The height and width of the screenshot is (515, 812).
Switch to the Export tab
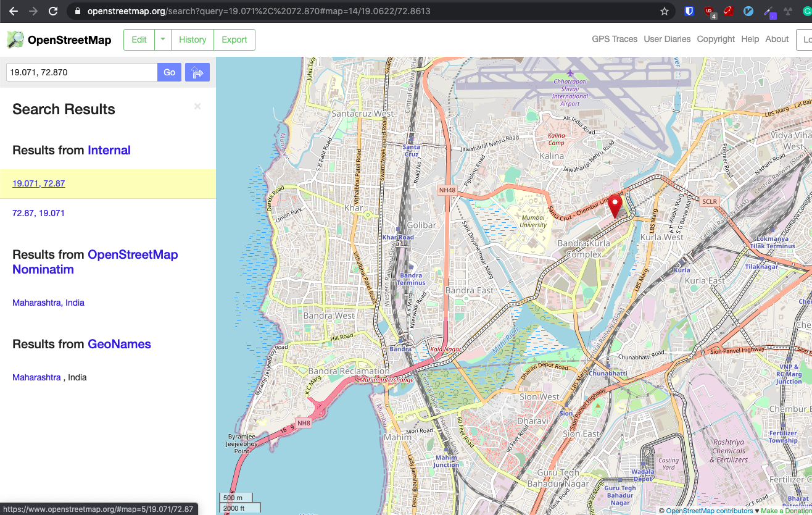coord(234,40)
